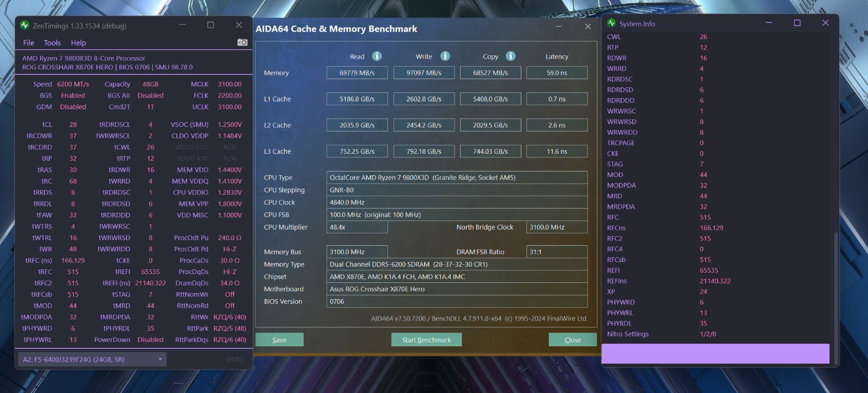Image resolution: width=868 pixels, height=393 pixels.
Task: Click the RttPark value RZQ/5 (48)
Action: [230, 328]
